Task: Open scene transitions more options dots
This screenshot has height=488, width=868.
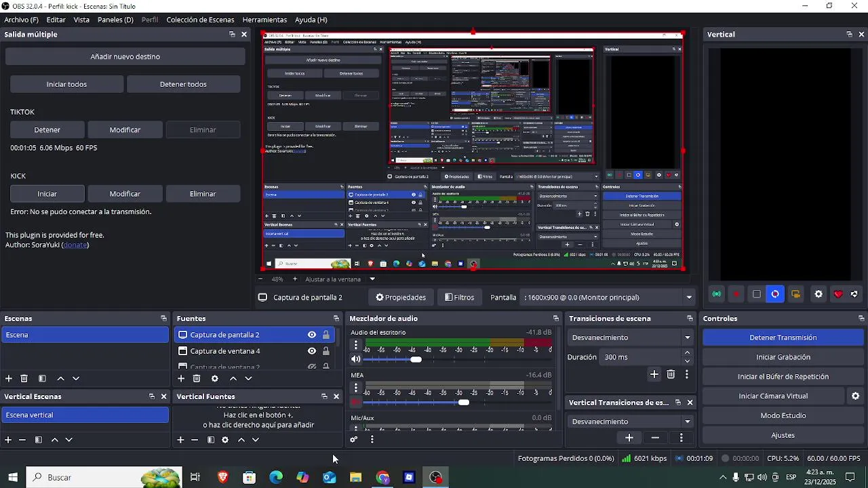Action: click(687, 374)
